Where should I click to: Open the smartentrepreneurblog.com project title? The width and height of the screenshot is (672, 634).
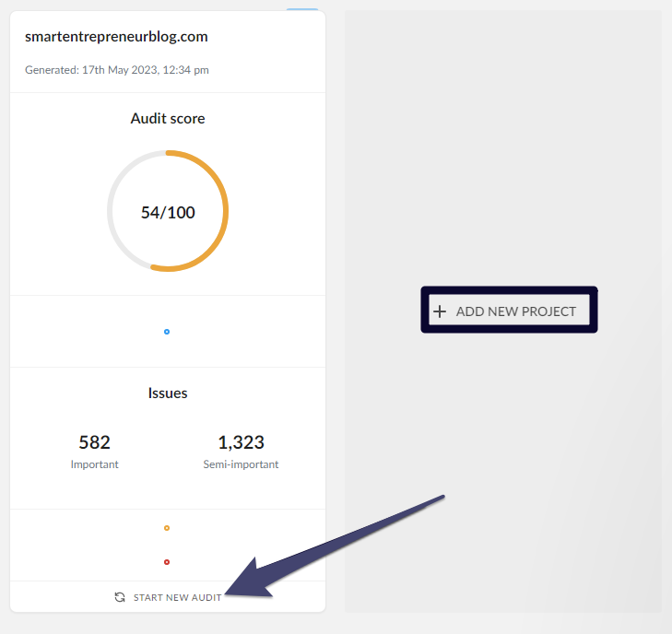point(116,37)
